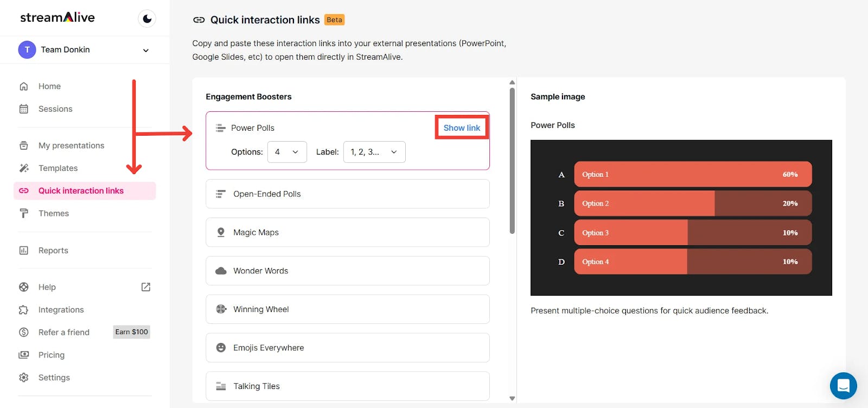Click the Home house icon
This screenshot has height=408, width=868.
coord(24,86)
